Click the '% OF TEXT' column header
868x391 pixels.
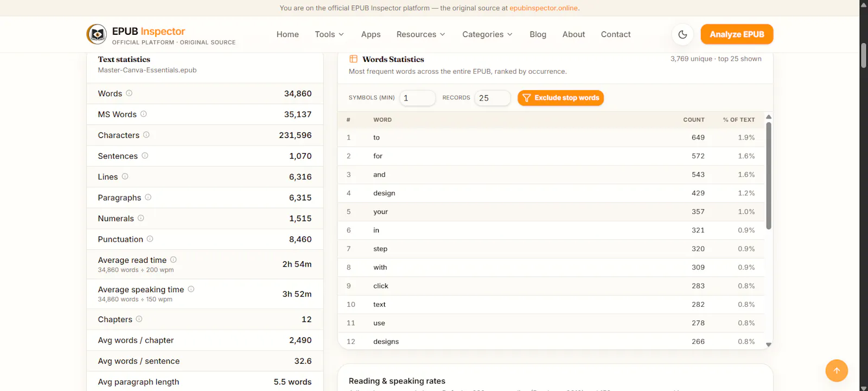point(739,120)
